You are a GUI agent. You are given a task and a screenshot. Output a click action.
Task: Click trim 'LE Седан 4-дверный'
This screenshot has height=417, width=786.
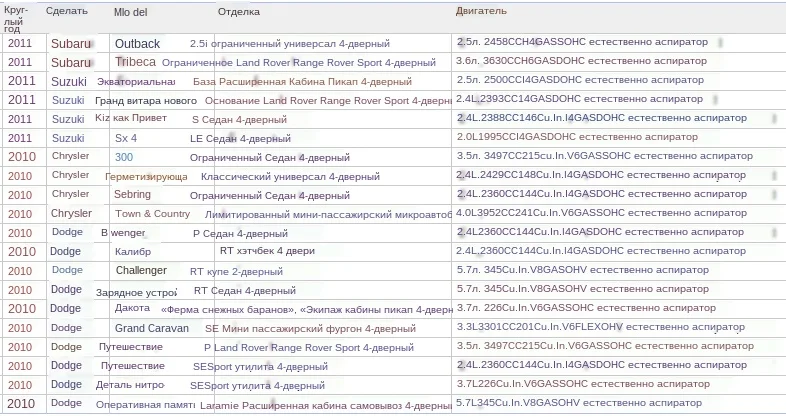(241, 139)
